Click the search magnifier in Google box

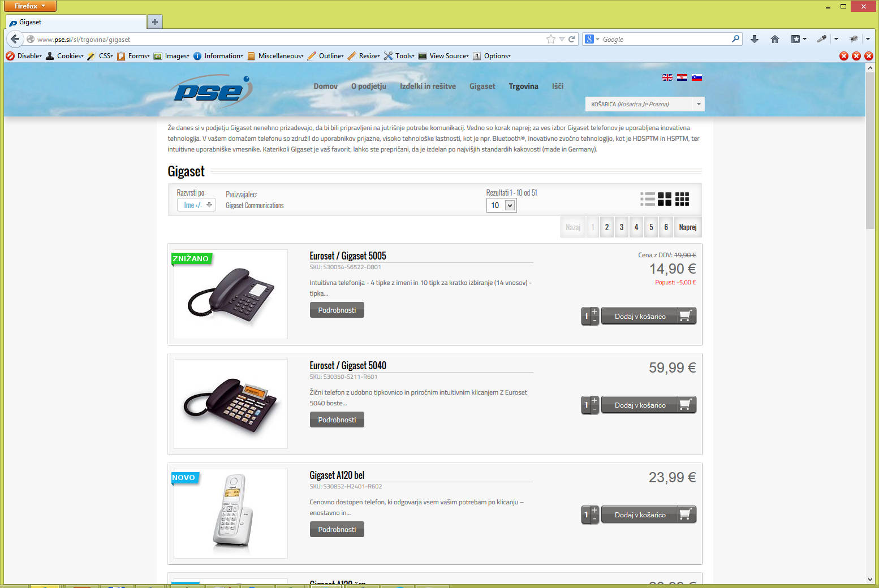click(735, 39)
